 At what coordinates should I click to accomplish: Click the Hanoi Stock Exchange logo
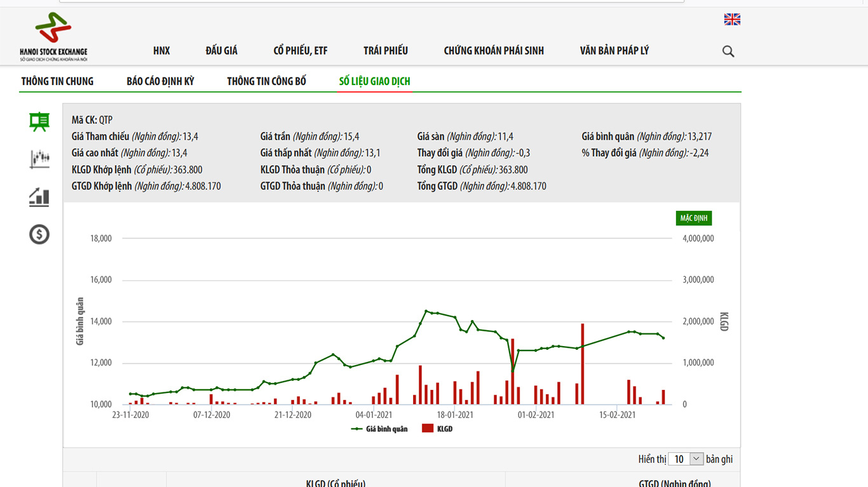[53, 36]
